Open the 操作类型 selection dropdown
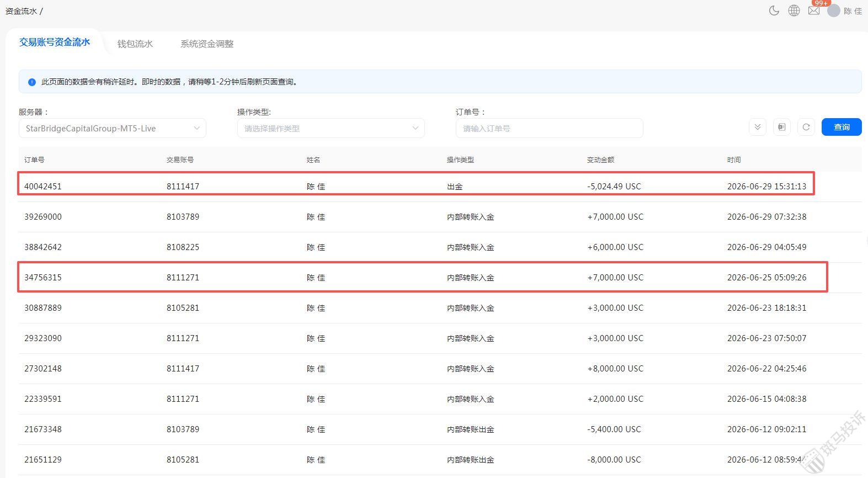The width and height of the screenshot is (868, 478). click(331, 128)
